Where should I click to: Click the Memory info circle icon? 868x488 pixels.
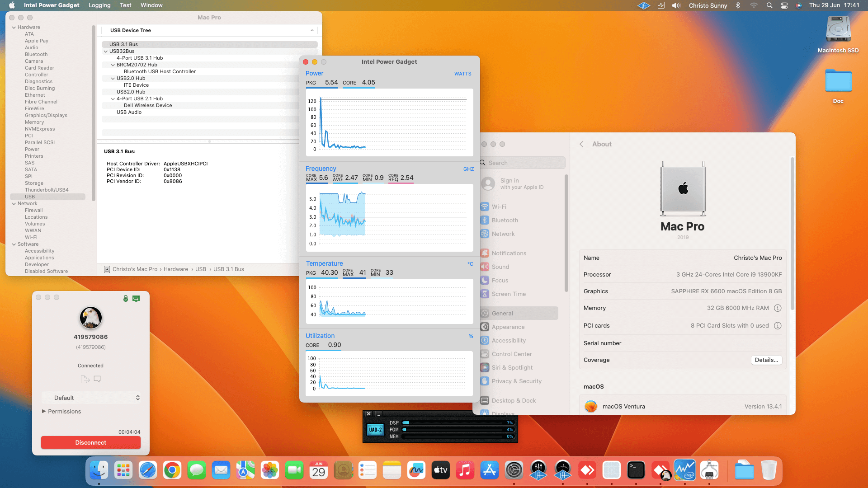pos(778,308)
